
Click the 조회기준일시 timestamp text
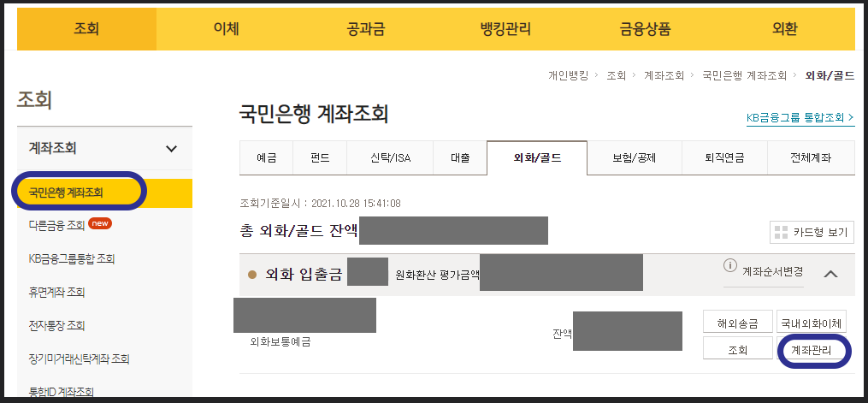click(320, 203)
